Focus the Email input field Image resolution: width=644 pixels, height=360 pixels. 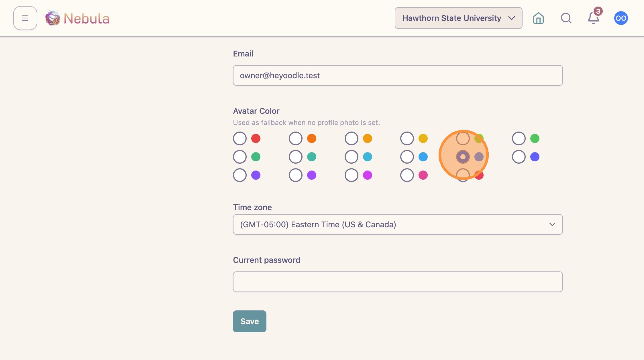tap(398, 75)
